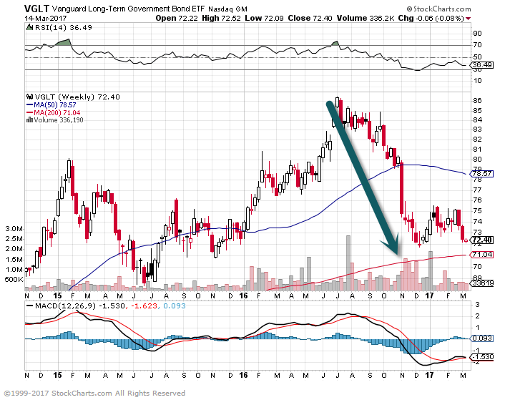Click the candlestick legend icon beside VGLT (Weekly)
The image size is (510, 420).
click(29, 97)
